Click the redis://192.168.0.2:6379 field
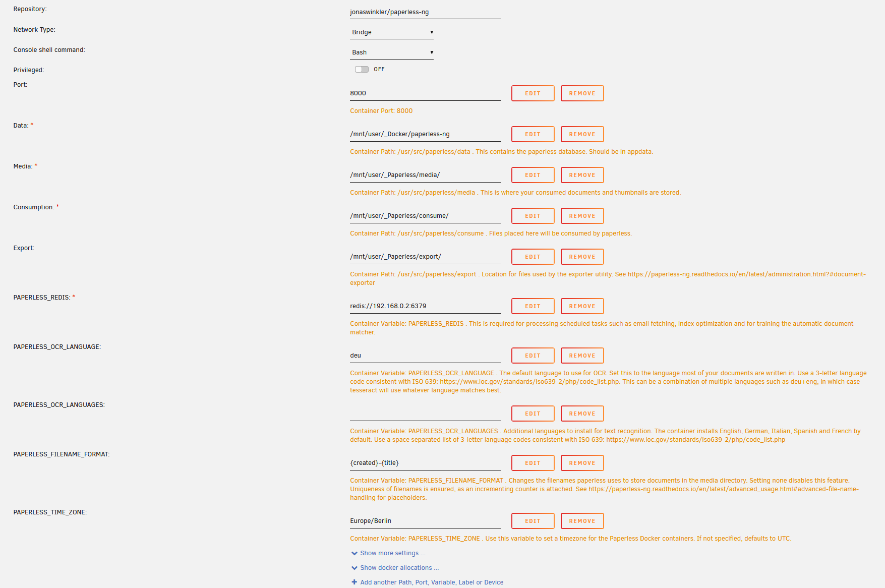Viewport: 885px width, 588px height. (426, 306)
